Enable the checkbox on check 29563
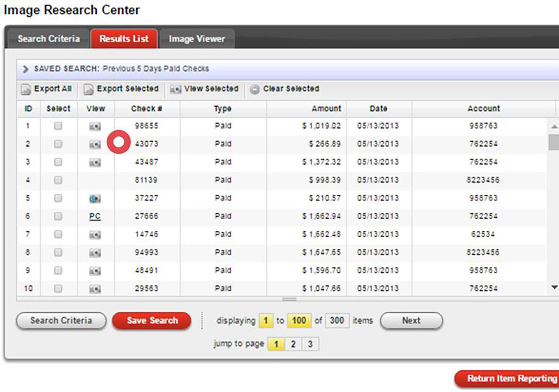The height and width of the screenshot is (392, 559). pyautogui.click(x=58, y=288)
